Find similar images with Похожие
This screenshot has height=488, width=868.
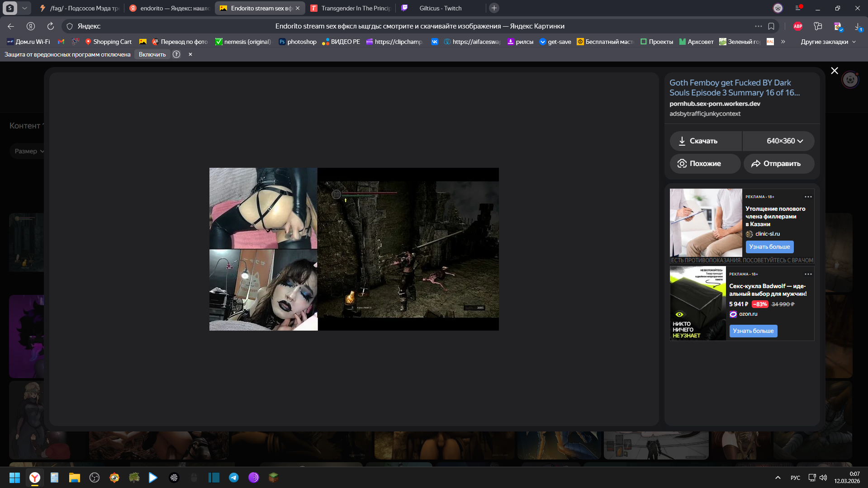click(705, 164)
